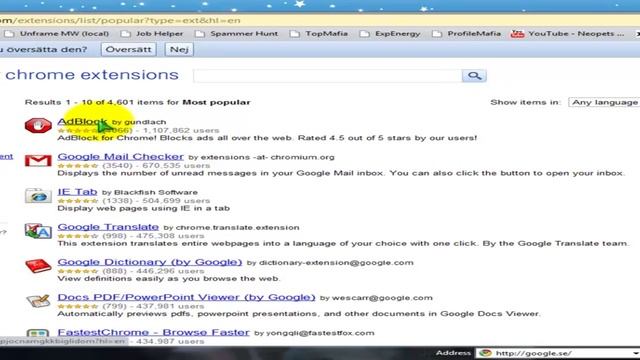Click 'by wescarr@google.com' author text
The height and width of the screenshot is (360, 640).
[x=376, y=298]
